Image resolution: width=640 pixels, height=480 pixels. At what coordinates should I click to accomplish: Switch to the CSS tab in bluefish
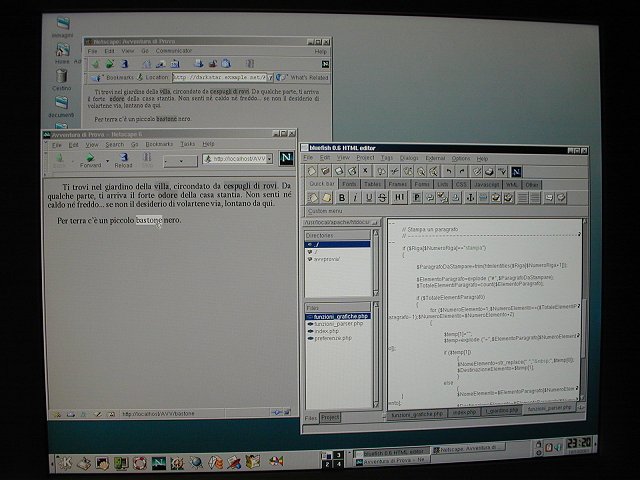point(461,184)
